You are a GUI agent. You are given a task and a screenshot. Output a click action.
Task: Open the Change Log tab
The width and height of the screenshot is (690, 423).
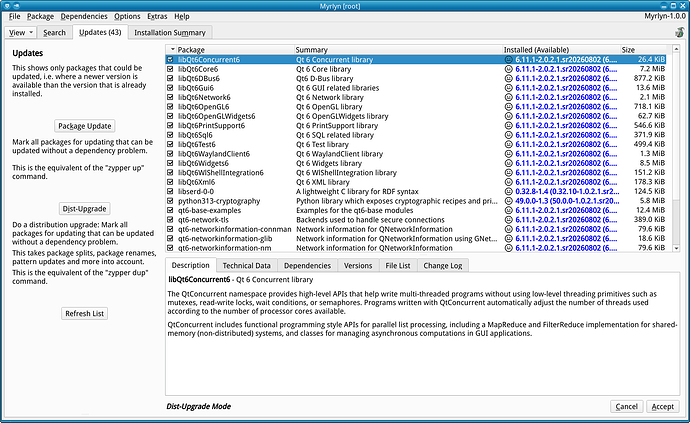click(x=443, y=265)
